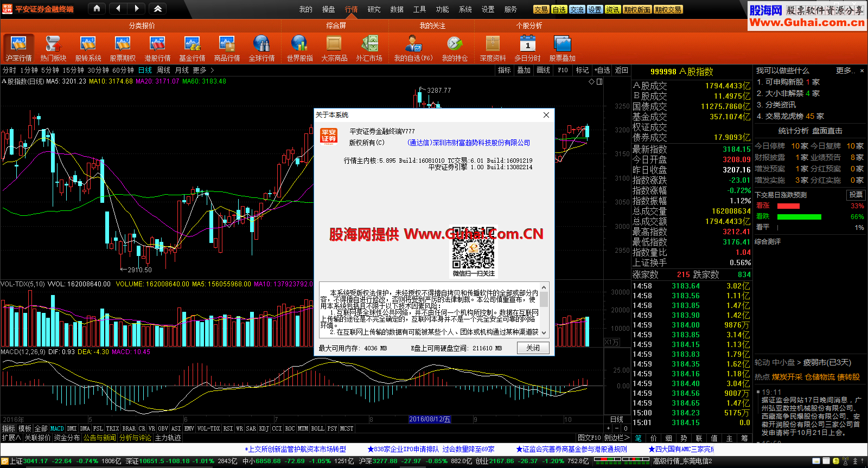The image size is (868, 468).
Task: Click 交易 button in top bar
Action: pos(541,10)
